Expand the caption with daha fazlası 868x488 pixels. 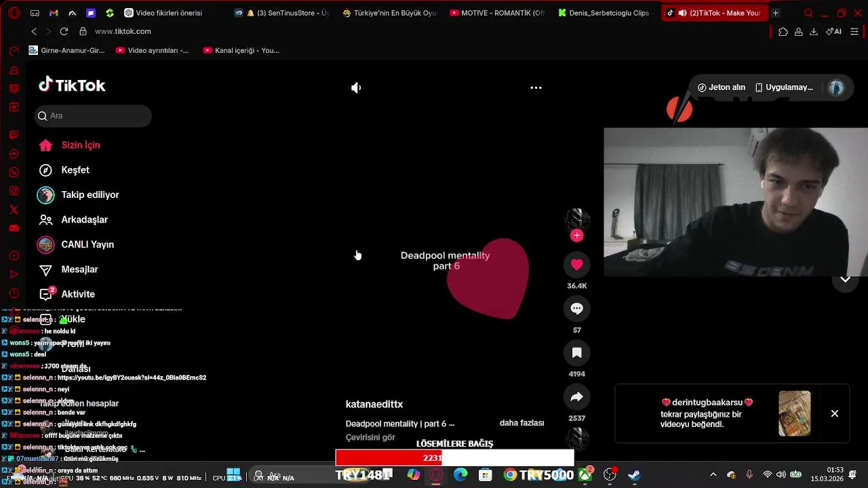pos(521,423)
